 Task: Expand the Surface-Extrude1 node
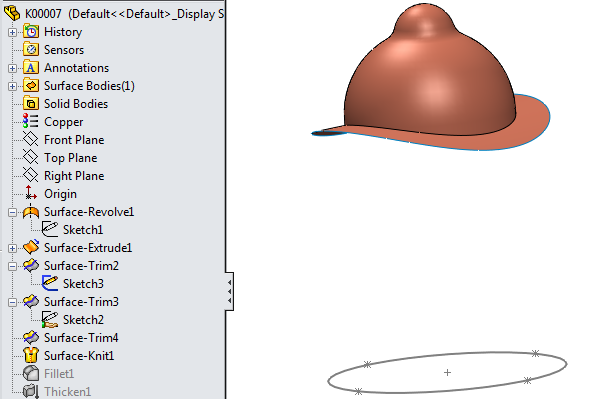coord(12,248)
